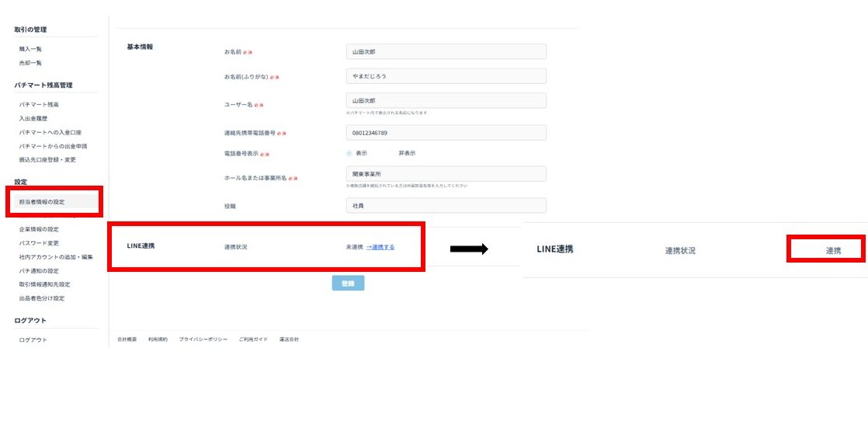Open 担当者情報の設定 in the sidebar

click(x=42, y=202)
